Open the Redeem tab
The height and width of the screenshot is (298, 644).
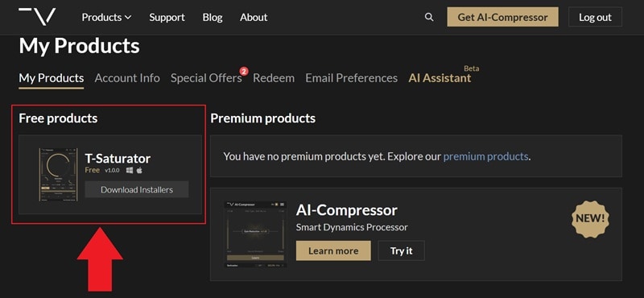click(x=274, y=78)
